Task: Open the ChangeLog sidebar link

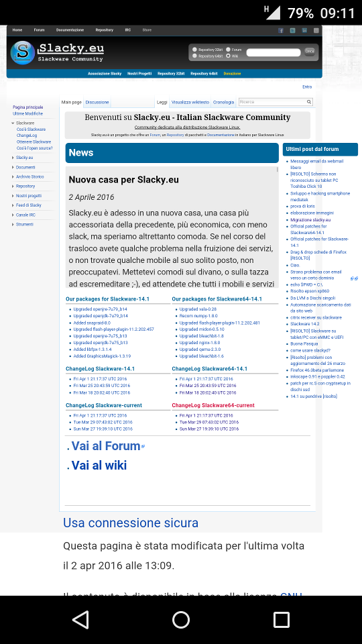Action: point(27,136)
